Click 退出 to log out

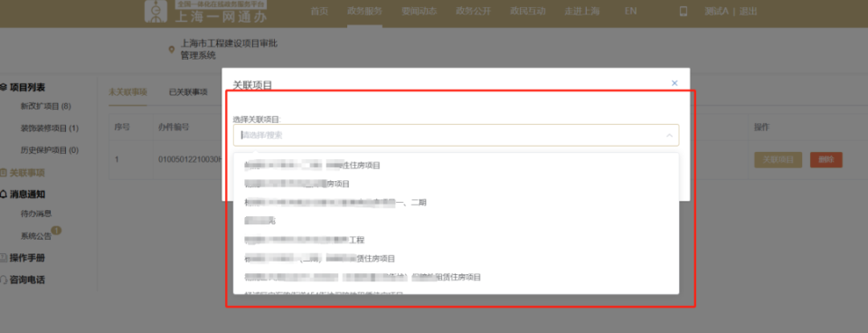748,12
